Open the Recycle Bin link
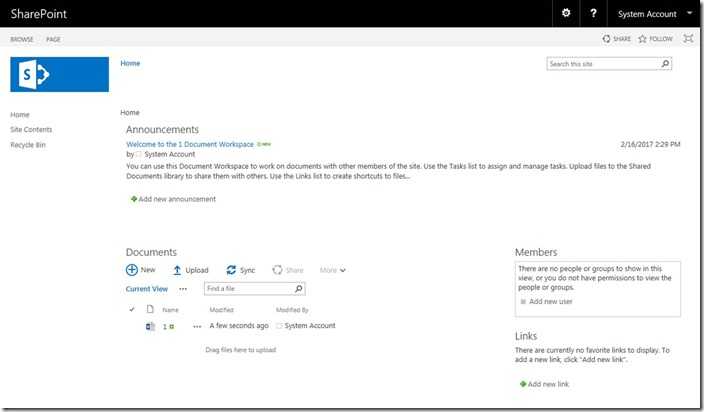This screenshot has height=412, width=704. point(28,145)
